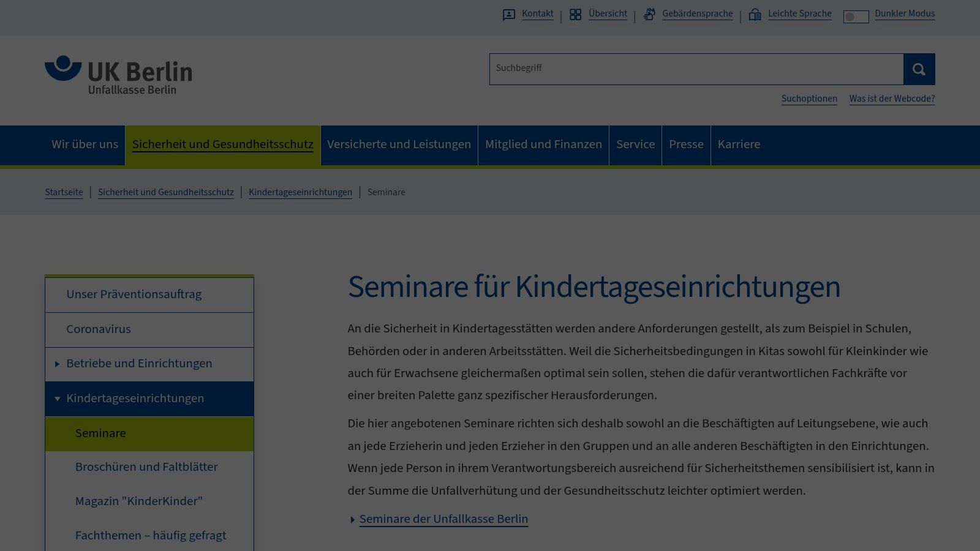
Task: Click the magnifier search button
Action: tap(919, 69)
